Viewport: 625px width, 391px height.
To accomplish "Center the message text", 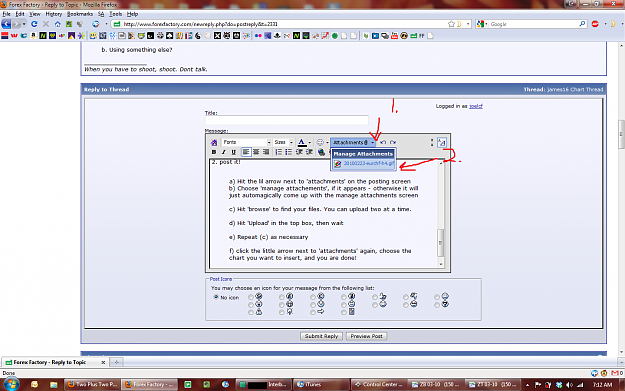I will 256,152.
